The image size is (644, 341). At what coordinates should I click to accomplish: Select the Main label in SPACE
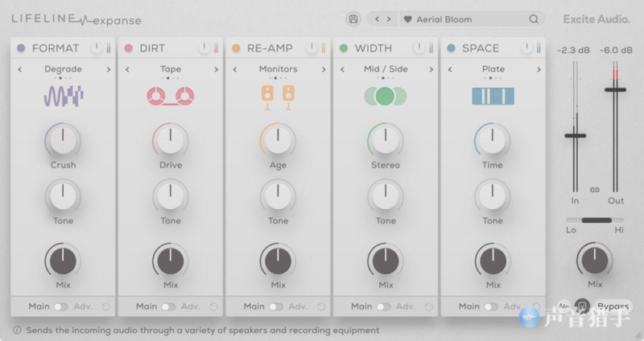coord(469,306)
